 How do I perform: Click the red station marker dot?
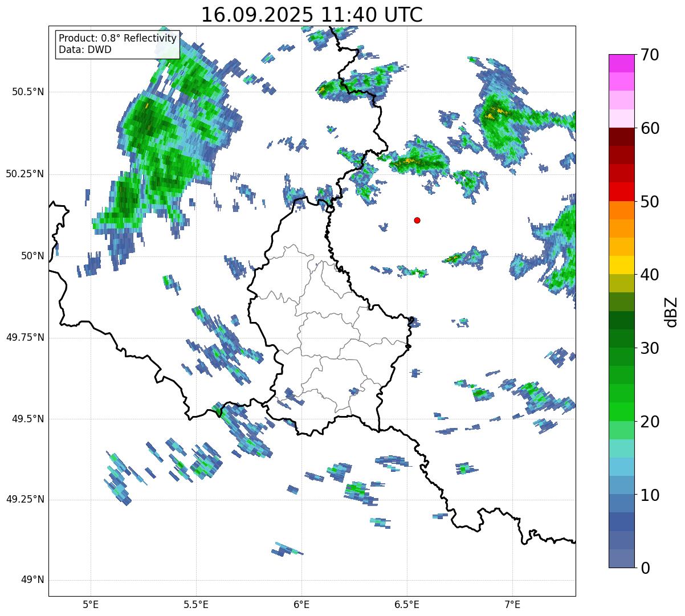coord(417,221)
